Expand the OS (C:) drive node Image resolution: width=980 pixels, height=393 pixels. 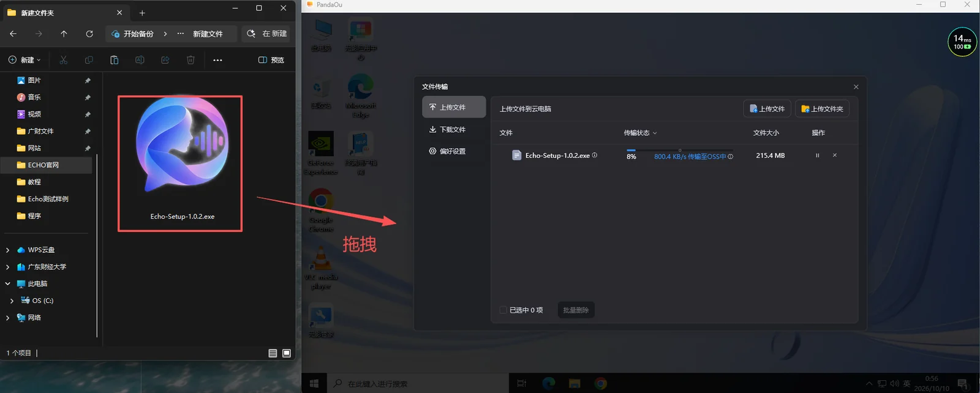[x=12, y=301]
